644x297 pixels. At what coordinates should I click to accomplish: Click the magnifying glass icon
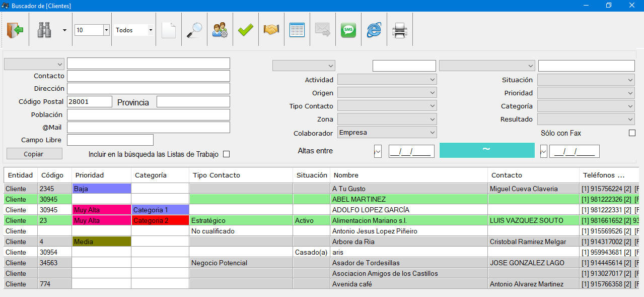click(194, 30)
